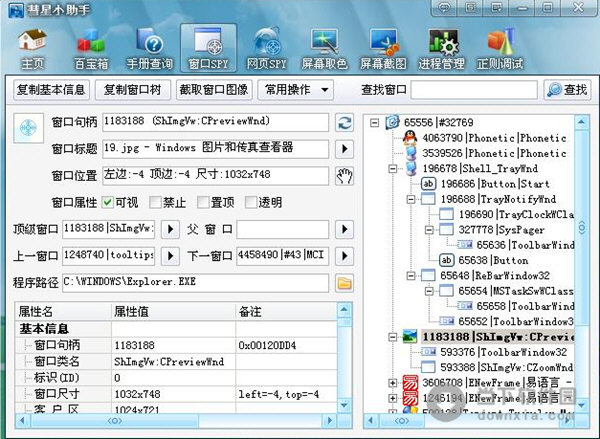Click the 查找 search button
This screenshot has height=439, width=600.
click(x=567, y=90)
